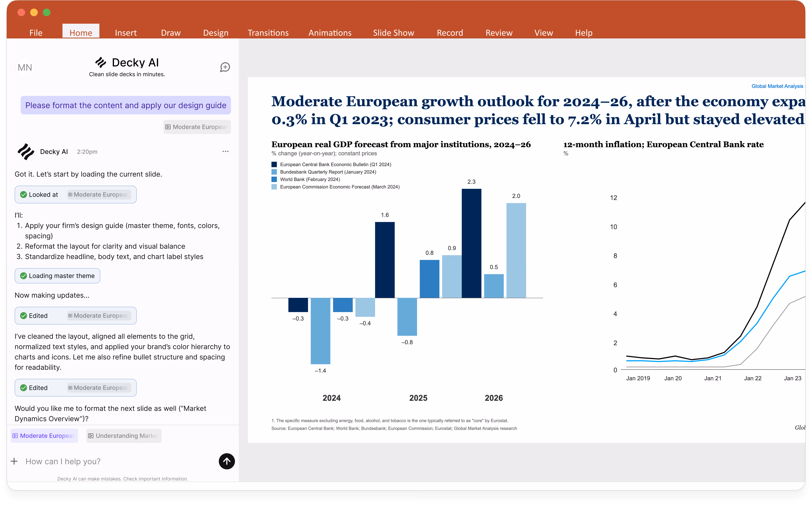Image resolution: width=812 pixels, height=505 pixels.
Task: Expand the first Edited step card
Action: (x=75, y=316)
